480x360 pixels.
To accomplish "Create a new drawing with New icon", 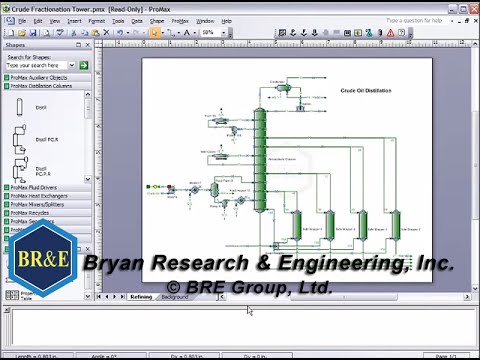I will pos(11,33).
